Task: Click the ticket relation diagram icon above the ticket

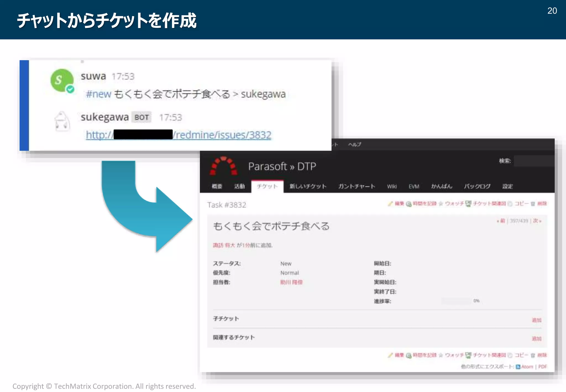Action: (468, 204)
